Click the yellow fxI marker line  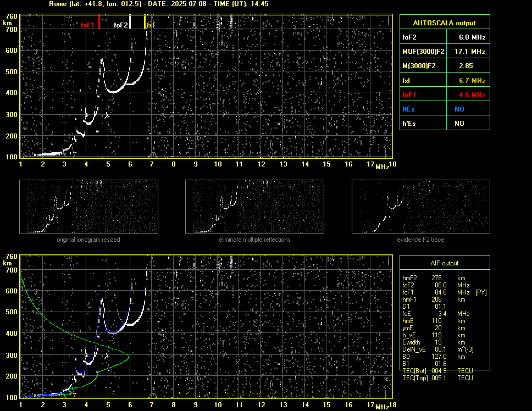click(145, 21)
